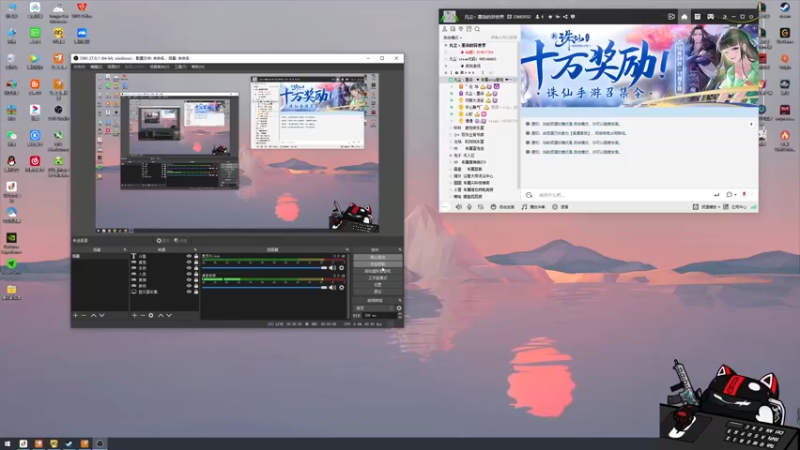This screenshot has height=450, width=800.
Task: Click the YY promotional banner image
Action: click(x=639, y=66)
